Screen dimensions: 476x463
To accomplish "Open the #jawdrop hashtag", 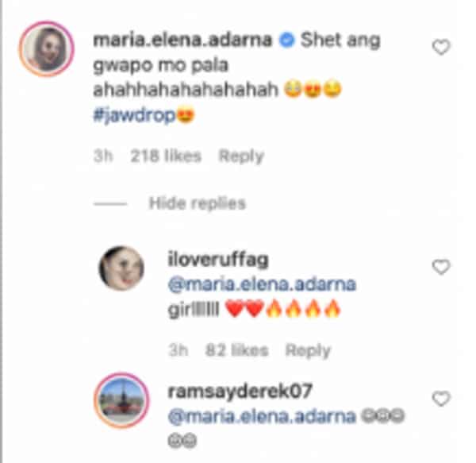I will pos(134,116).
